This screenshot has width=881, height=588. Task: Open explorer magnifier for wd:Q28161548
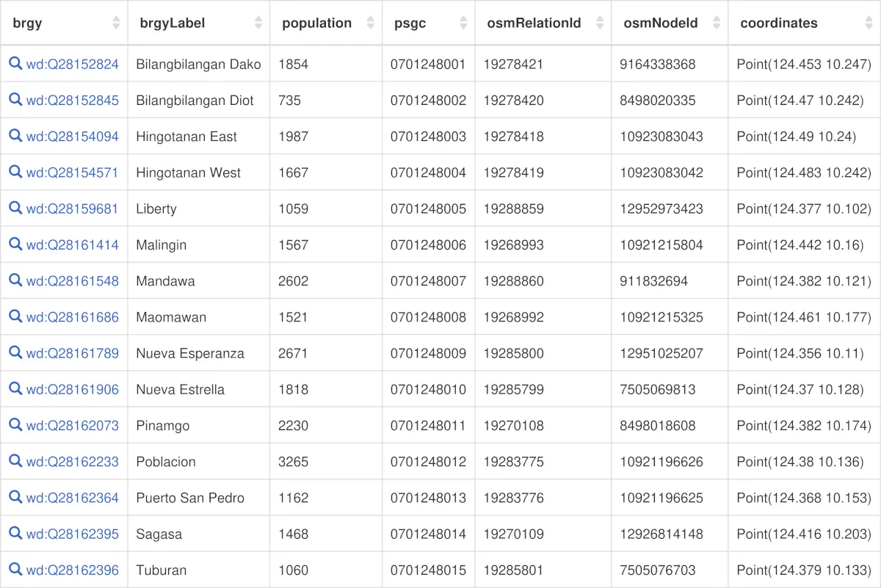click(x=15, y=280)
